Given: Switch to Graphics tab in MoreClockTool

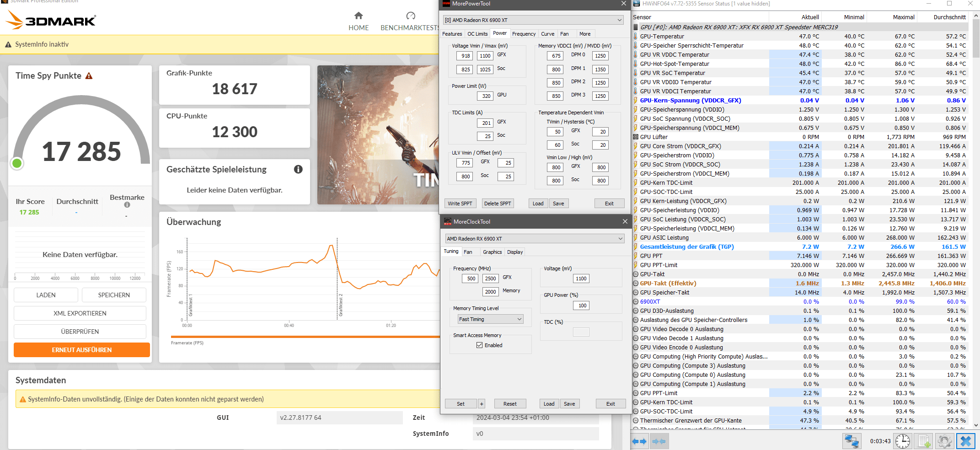Looking at the screenshot, I should [492, 252].
